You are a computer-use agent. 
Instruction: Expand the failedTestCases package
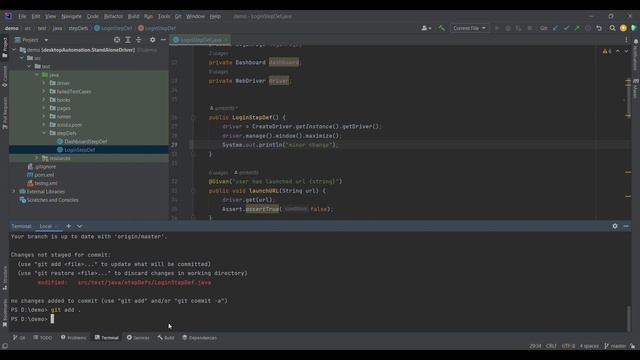[44, 91]
